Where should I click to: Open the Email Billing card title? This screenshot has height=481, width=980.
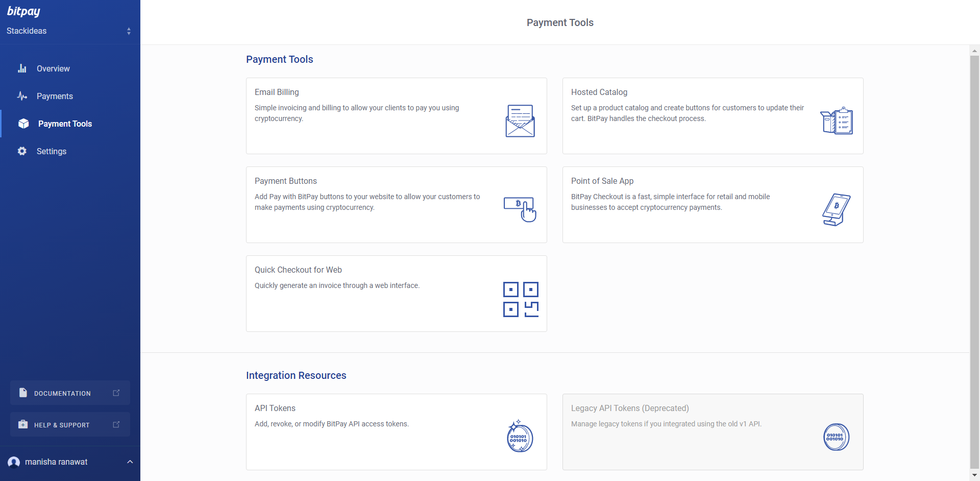pyautogui.click(x=277, y=92)
